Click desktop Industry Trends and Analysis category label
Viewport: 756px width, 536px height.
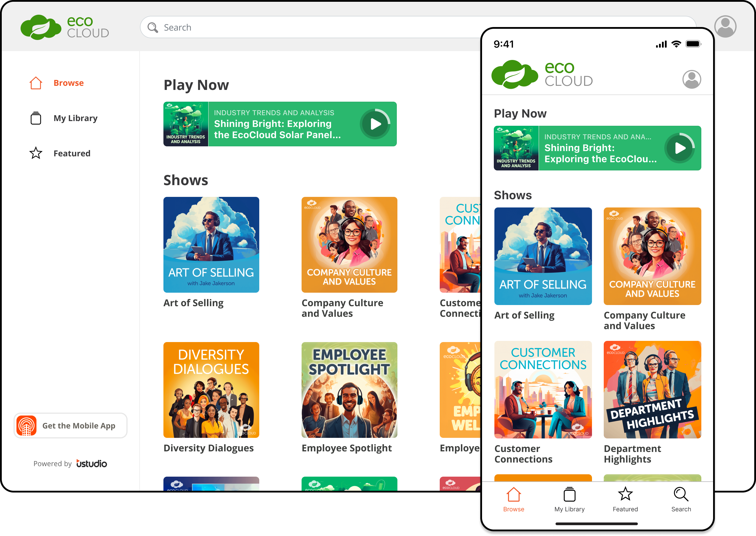coord(274,113)
